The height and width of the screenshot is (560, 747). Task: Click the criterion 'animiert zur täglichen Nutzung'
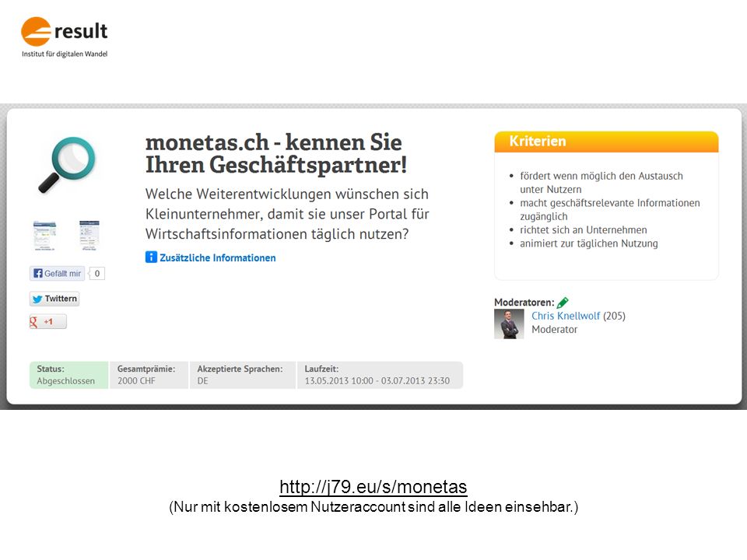pos(589,243)
